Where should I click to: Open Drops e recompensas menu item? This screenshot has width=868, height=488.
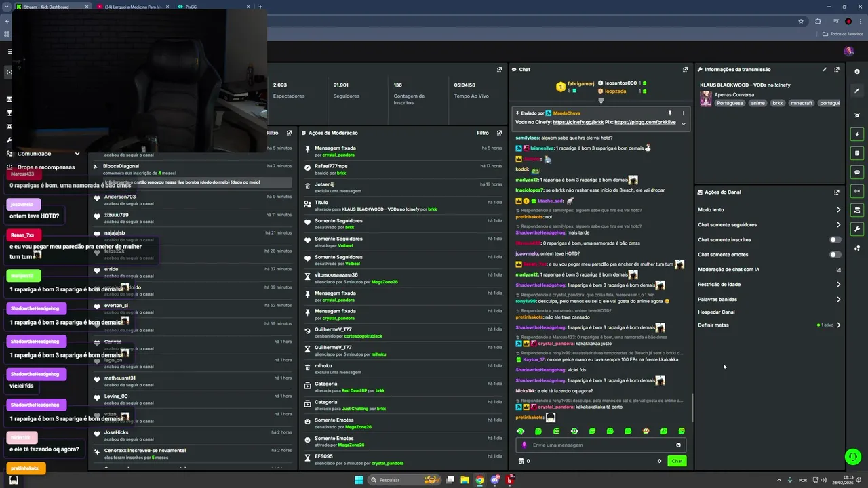coord(46,167)
